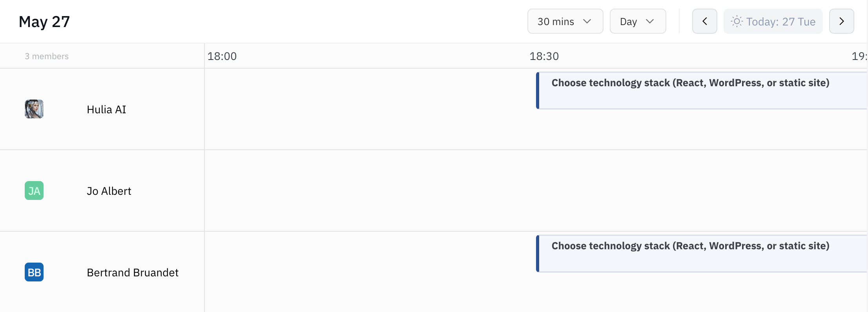Expand the chevron beside Day

pos(650,21)
